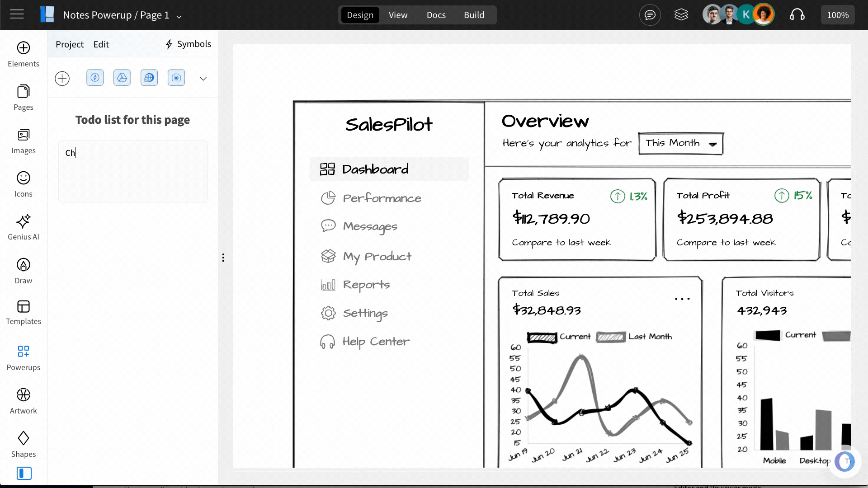Open the Edit menu
The image size is (868, 488).
pos(101,44)
